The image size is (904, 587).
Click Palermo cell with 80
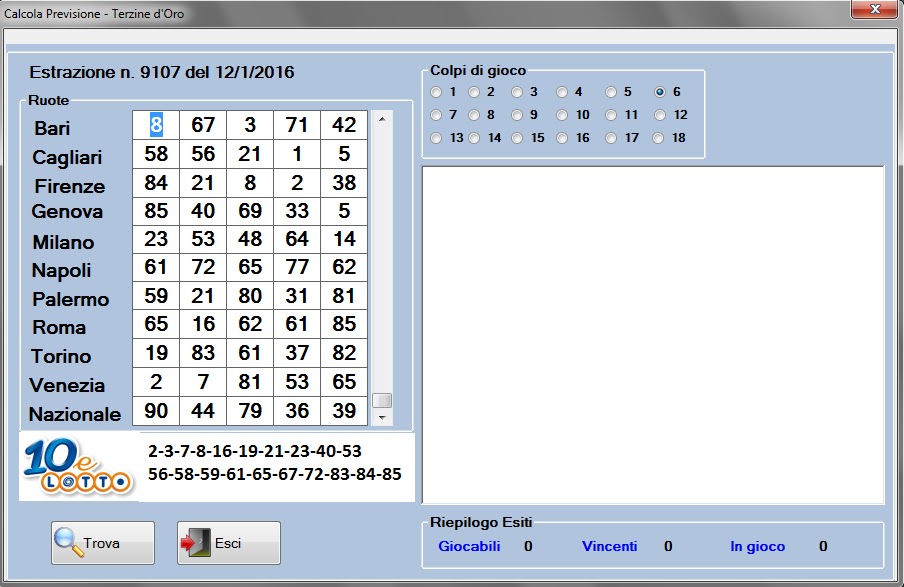coord(250,296)
